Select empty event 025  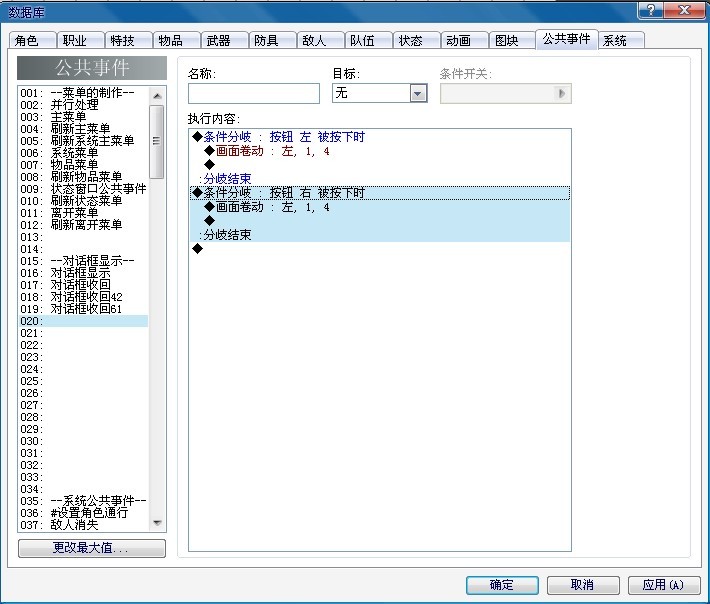pyautogui.click(x=83, y=381)
